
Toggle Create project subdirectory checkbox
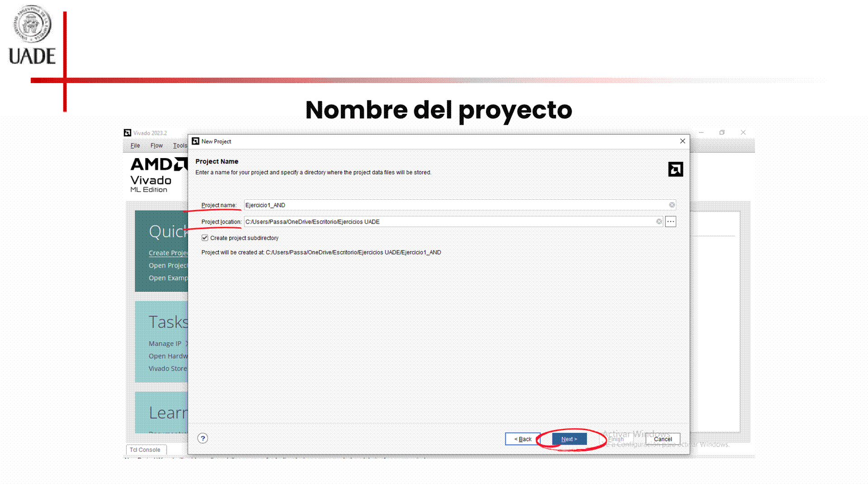(x=205, y=238)
